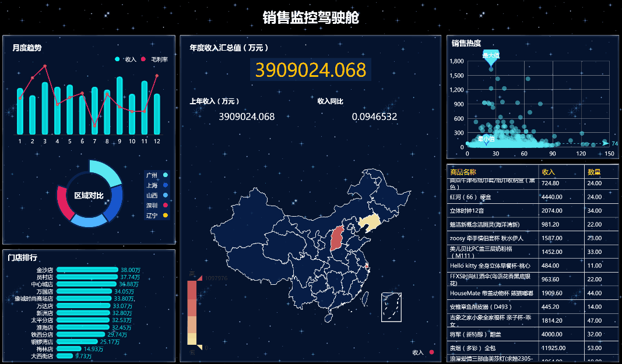Screen dimensions: 622x364
Task: Toggle 广州 in the 区域对比 legend
Action: click(166, 175)
